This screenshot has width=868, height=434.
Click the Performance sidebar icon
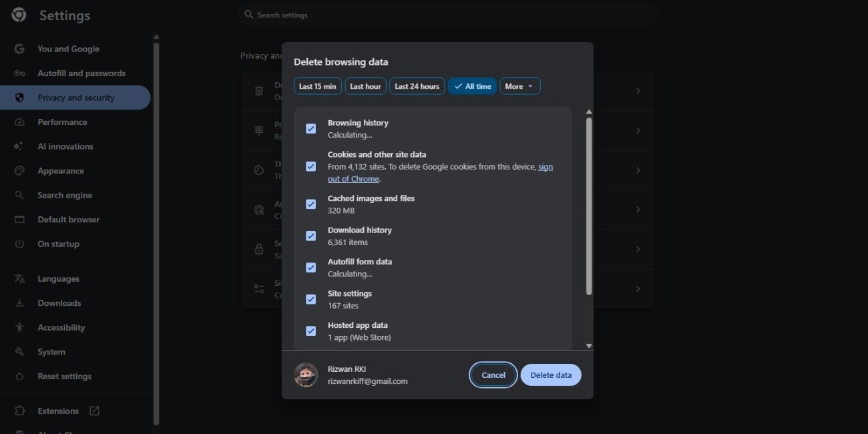pos(19,122)
